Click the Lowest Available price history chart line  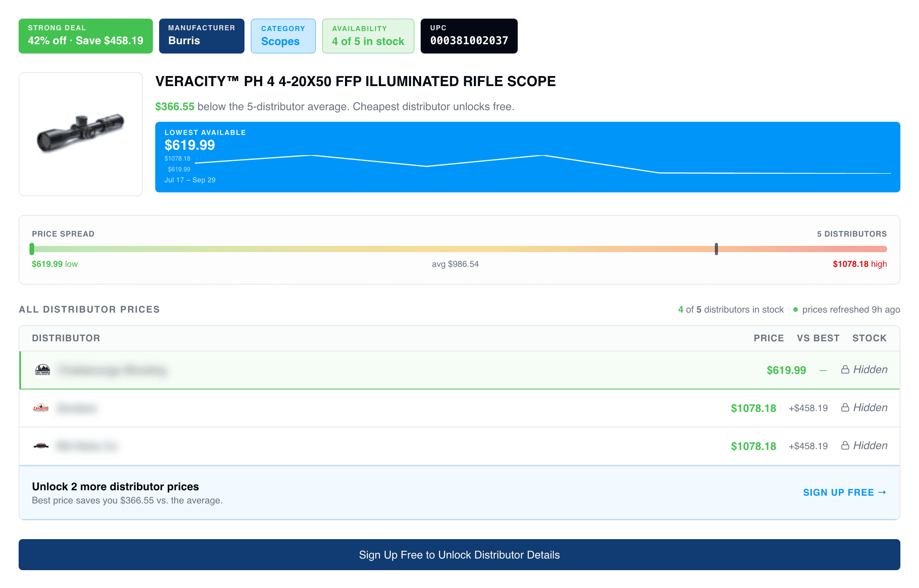[543, 164]
